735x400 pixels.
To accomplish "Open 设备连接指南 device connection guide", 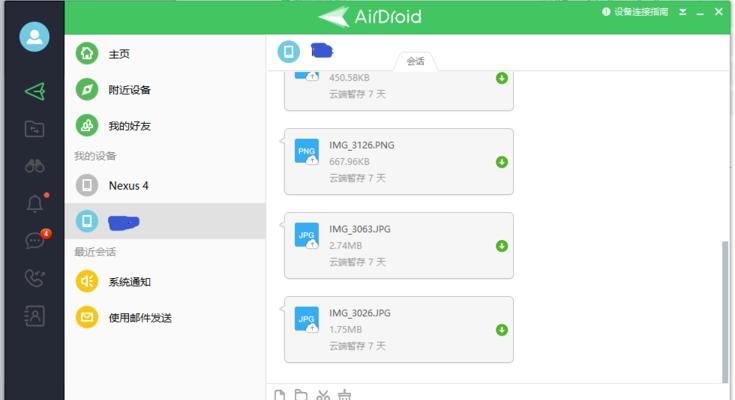I will [635, 12].
